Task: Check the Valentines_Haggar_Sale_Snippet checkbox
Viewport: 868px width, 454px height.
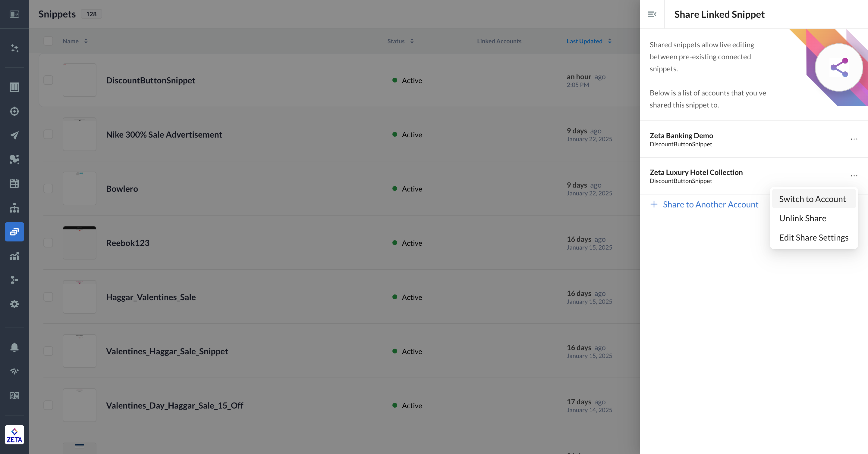Action: [x=48, y=351]
